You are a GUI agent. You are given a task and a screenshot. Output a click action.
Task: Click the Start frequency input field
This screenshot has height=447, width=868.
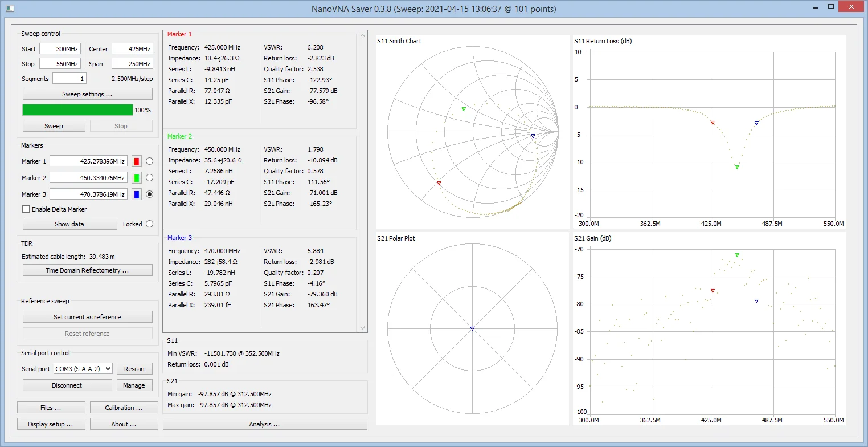point(60,49)
